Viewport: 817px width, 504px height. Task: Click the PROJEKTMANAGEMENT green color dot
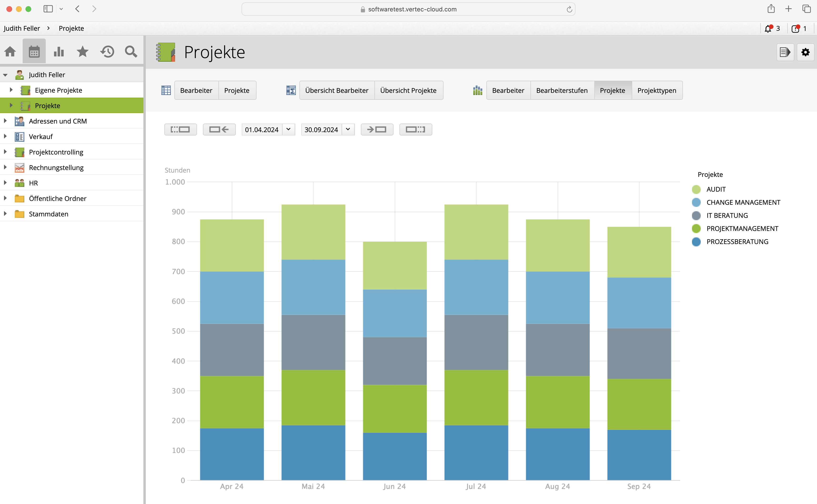[x=696, y=229]
